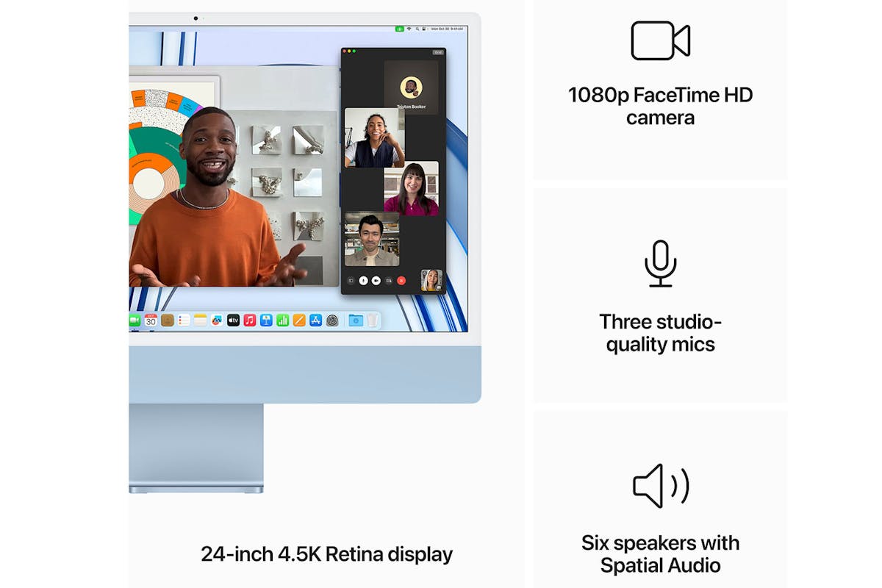The width and height of the screenshot is (882, 588).
Task: Toggle the FaceTime sidebar button
Action: (x=351, y=280)
